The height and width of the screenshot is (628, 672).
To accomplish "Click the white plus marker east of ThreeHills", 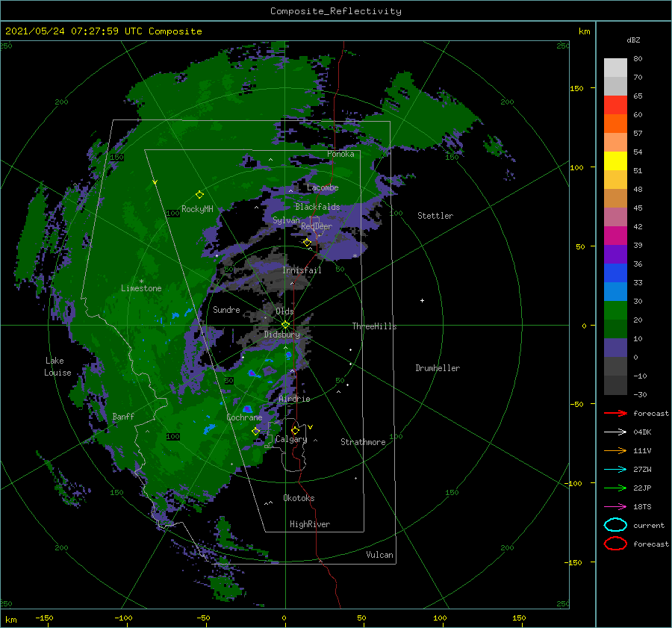I will tap(422, 300).
